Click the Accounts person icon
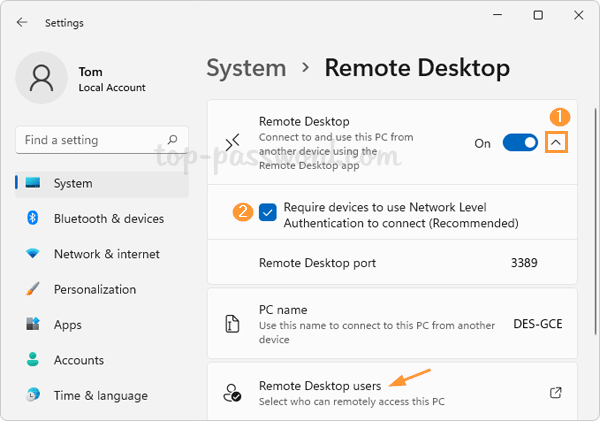 click(x=32, y=360)
